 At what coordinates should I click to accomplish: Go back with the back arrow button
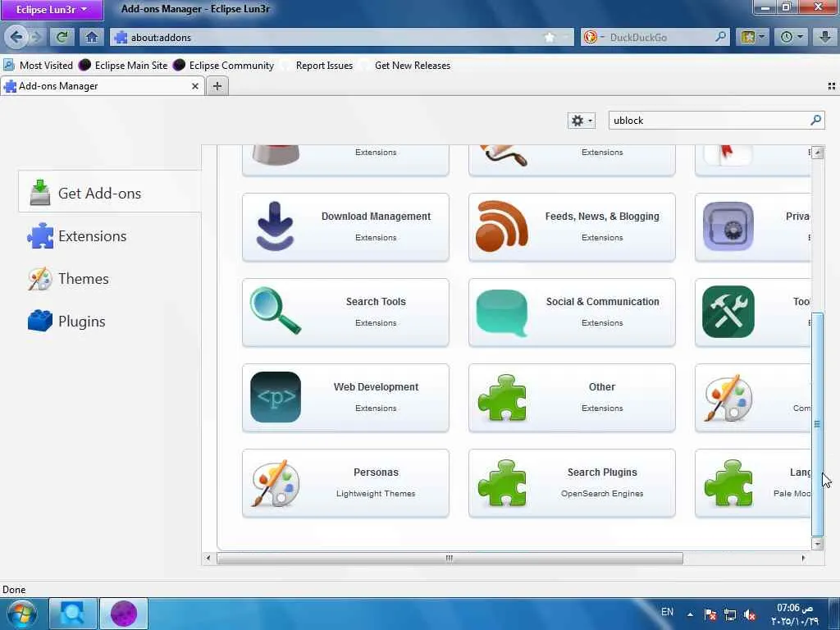[x=16, y=37]
